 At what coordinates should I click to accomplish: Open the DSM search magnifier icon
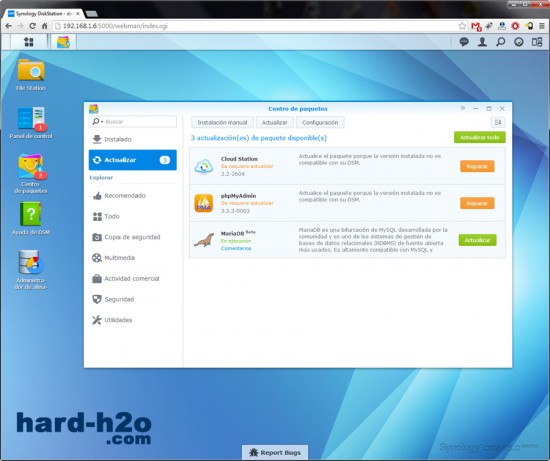pos(501,42)
